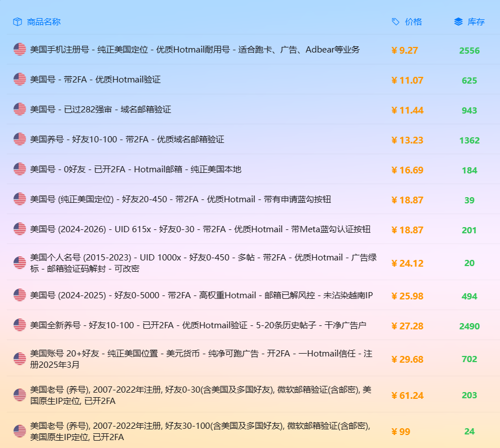Click the box icon beside 商品名称
500x448 pixels.
click(17, 21)
